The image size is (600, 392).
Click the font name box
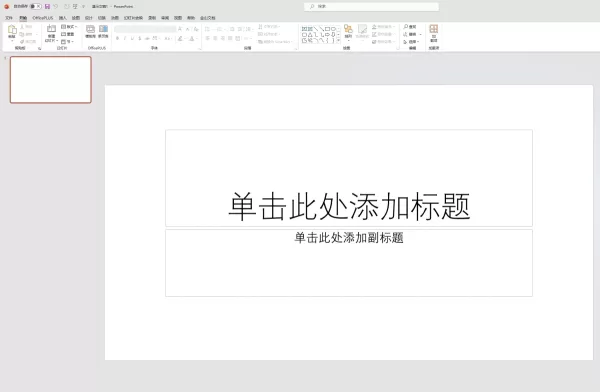(x=145, y=29)
